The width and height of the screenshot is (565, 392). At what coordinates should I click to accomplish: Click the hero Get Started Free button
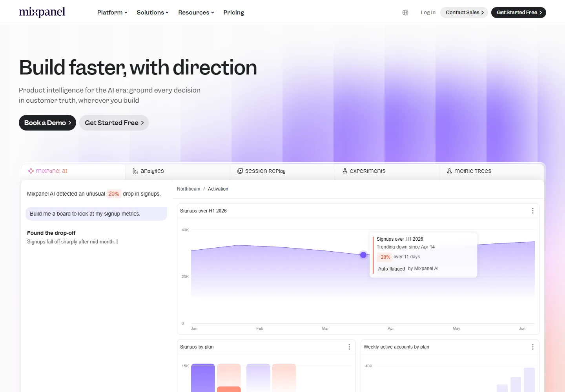click(114, 123)
